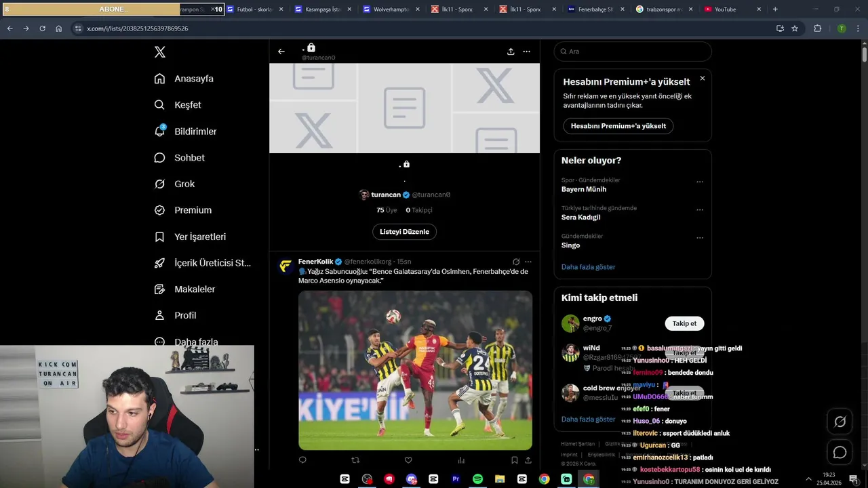Click the share icon on list header
Screen dimensions: 868x488
coord(511,52)
